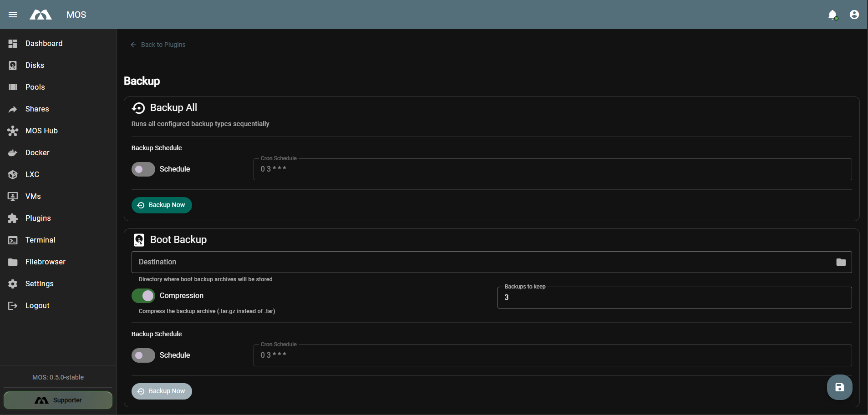Click the Disks drive icon
Image resolution: width=868 pixels, height=415 pixels.
13,66
